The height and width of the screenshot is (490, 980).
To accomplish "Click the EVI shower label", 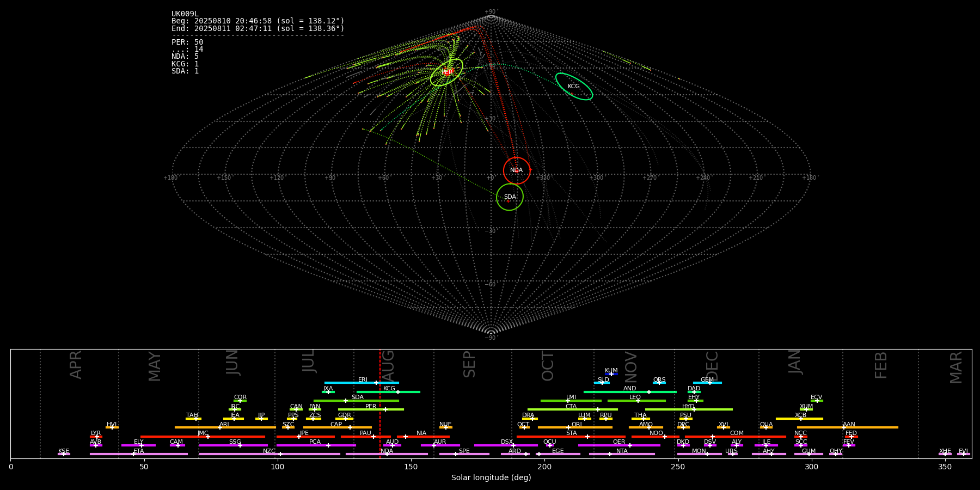I will click(963, 451).
